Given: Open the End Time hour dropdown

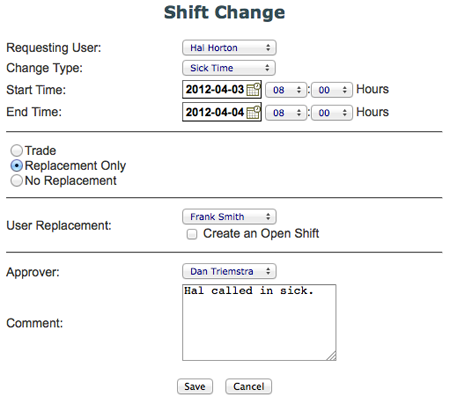Looking at the screenshot, I should coord(286,113).
